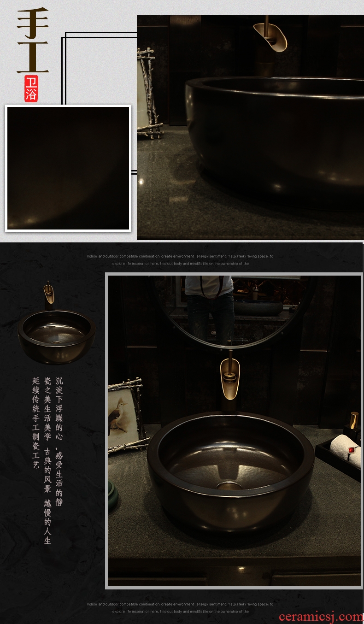The image size is (364, 624).
Task: Click the drain at basin center
Action: [x=229, y=484]
